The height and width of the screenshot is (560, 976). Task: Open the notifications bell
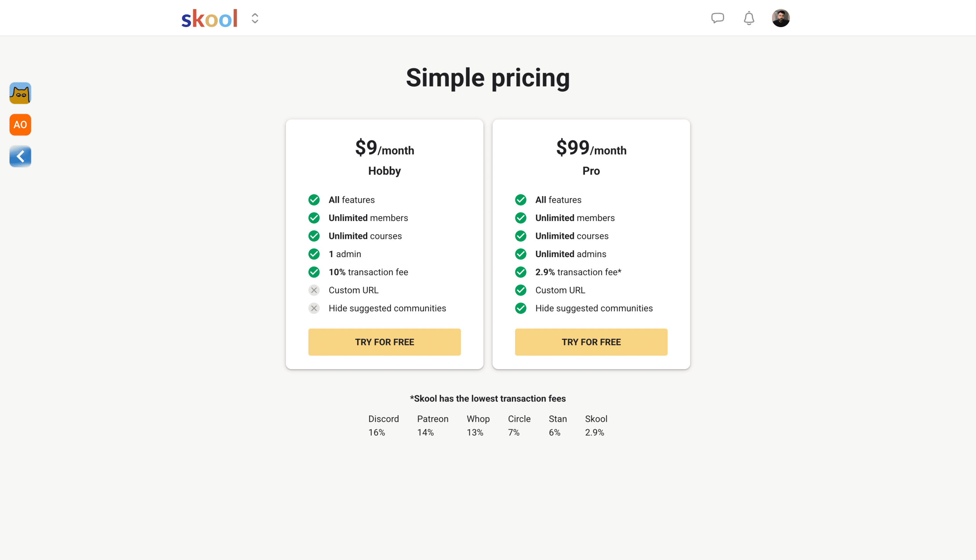[x=748, y=18]
